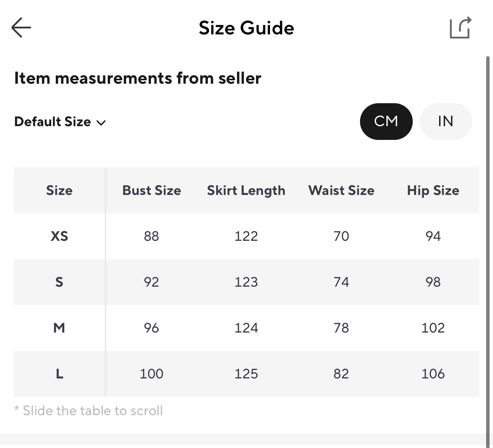The image size is (493, 448).
Task: Click the Skirt Length column header
Action: coord(246,190)
